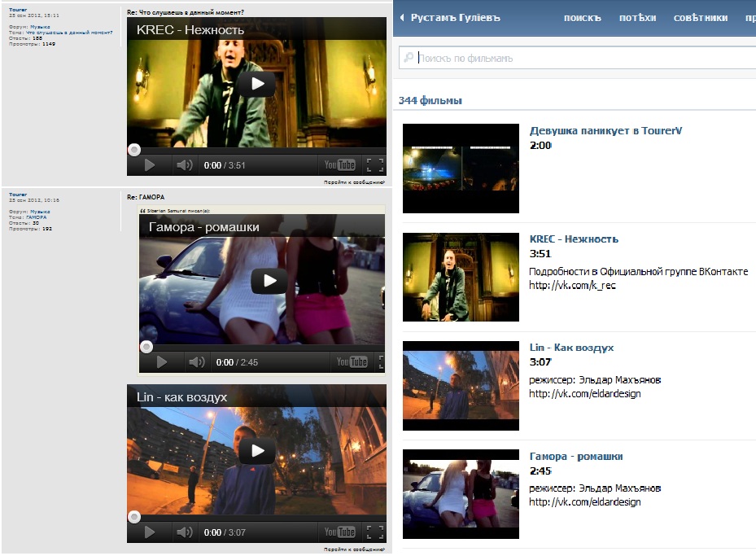Open the 'Lin - Как воздух' title in the VK list
Image resolution: width=756 pixels, height=556 pixels.
click(x=571, y=348)
